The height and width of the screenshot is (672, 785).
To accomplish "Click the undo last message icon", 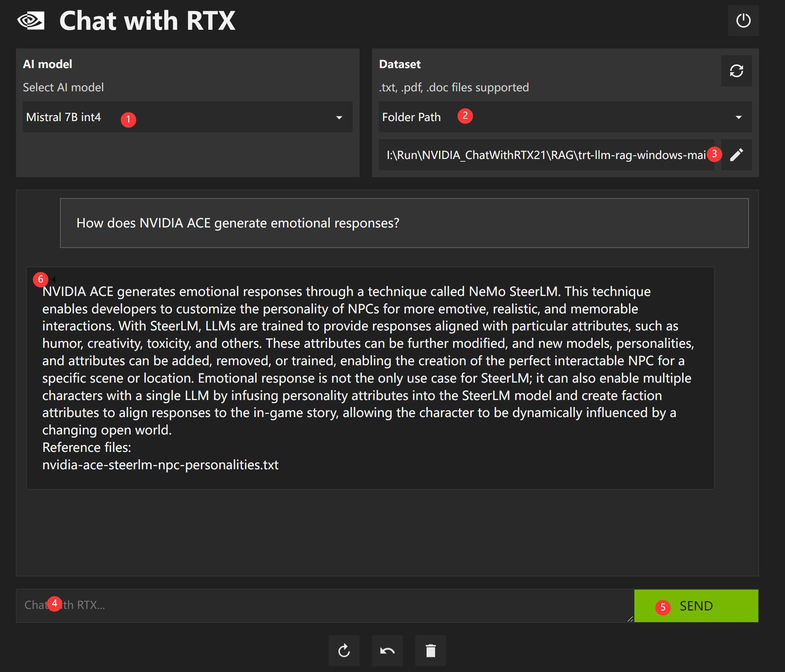I will click(387, 651).
